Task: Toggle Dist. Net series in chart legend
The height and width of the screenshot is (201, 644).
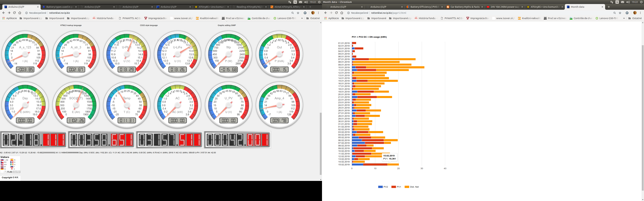Action: [x=412, y=187]
